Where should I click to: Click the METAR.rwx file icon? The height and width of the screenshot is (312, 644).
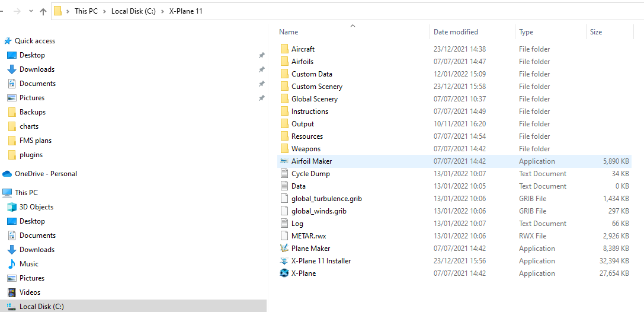[284, 236]
